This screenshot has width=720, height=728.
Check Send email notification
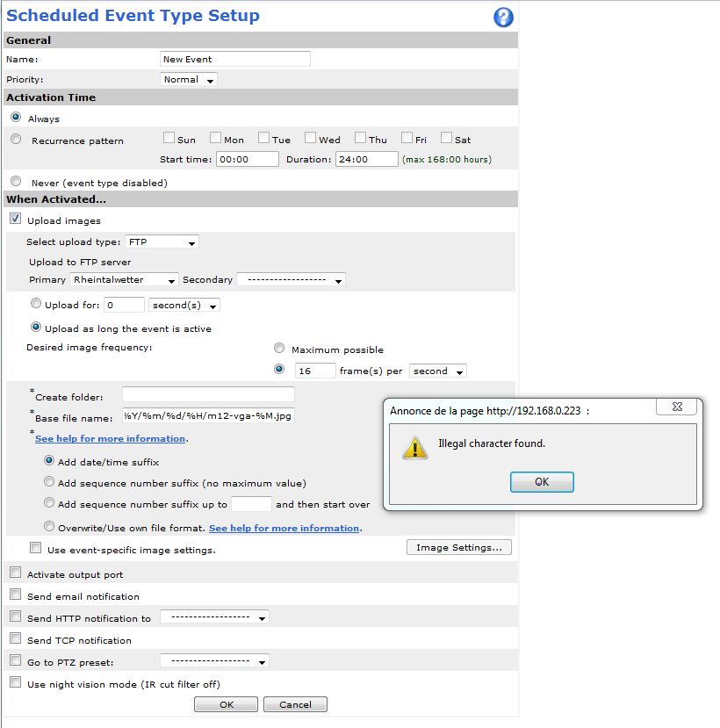(16, 595)
